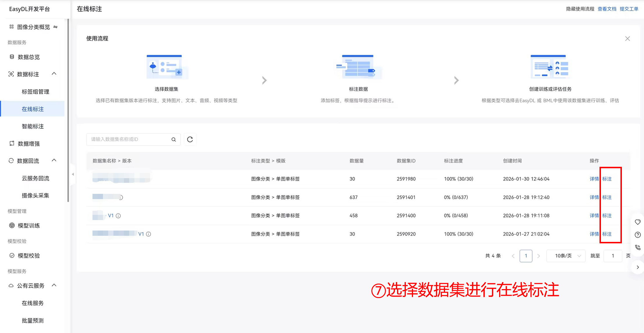Open 智能标注 in the sidebar
Image resolution: width=644 pixels, height=333 pixels.
click(33, 126)
